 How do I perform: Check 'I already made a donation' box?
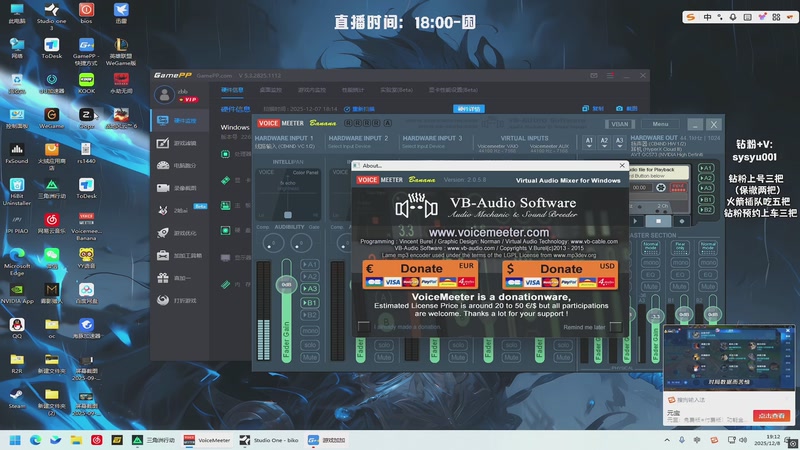pyautogui.click(x=364, y=327)
